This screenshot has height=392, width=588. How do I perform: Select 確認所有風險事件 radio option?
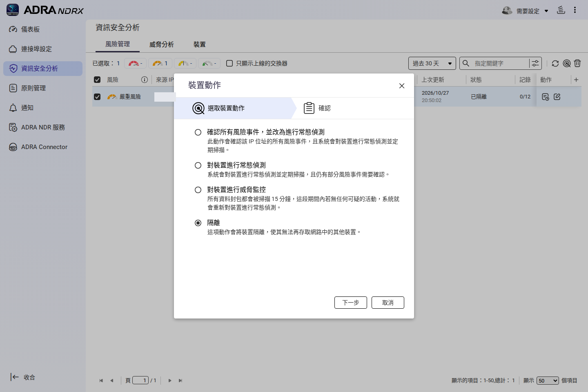(x=198, y=132)
